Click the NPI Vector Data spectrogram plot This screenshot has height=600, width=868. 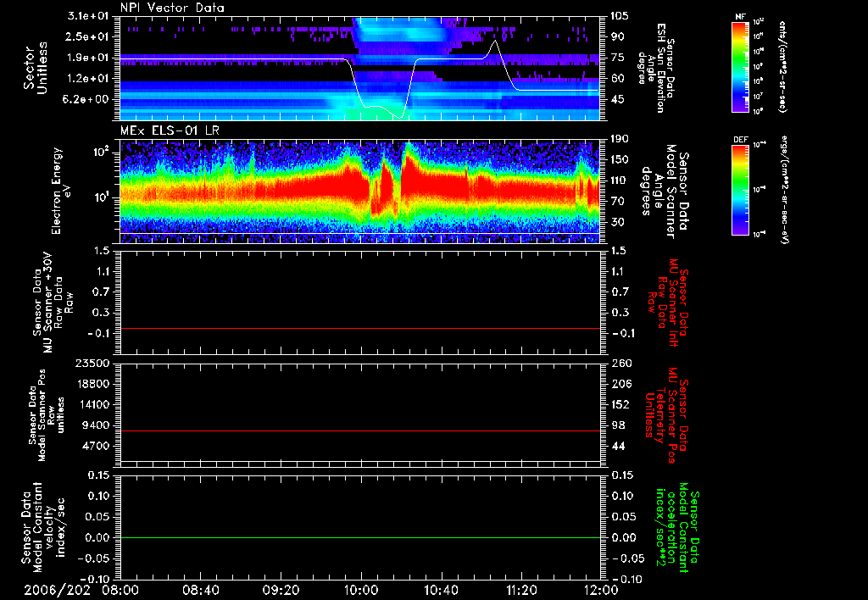359,68
